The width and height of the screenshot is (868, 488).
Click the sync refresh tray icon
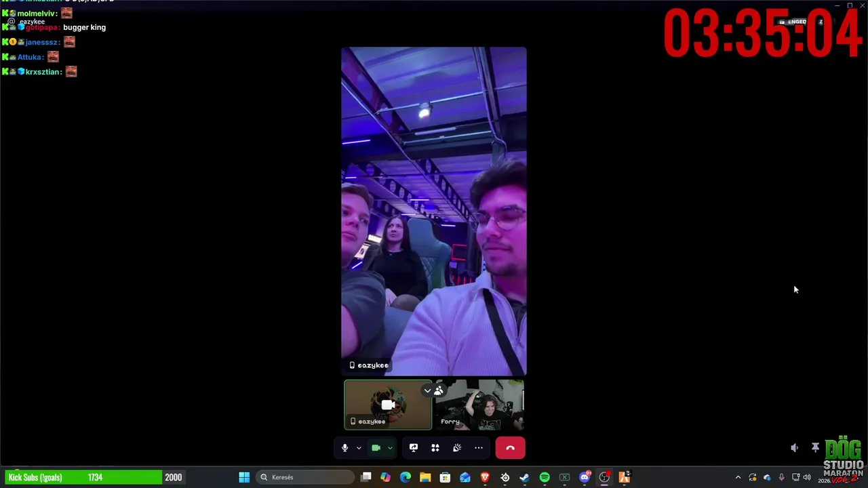(753, 477)
